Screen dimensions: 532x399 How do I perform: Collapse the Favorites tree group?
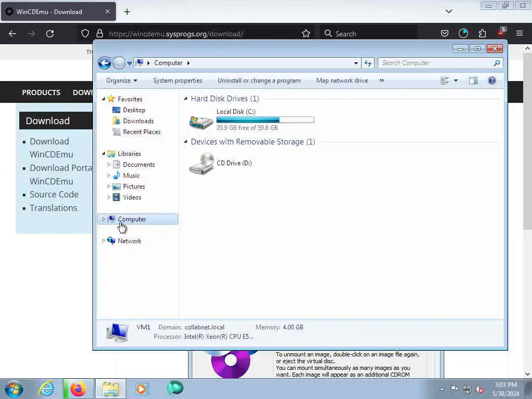tap(103, 99)
